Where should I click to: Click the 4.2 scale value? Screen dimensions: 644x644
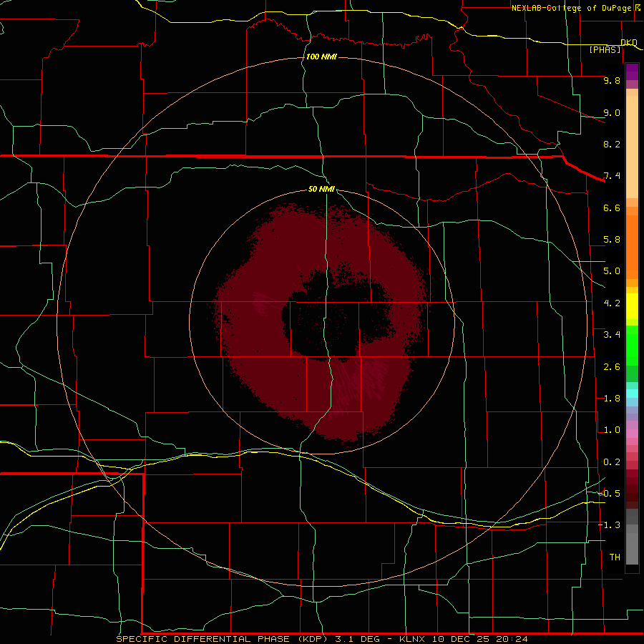pos(612,303)
